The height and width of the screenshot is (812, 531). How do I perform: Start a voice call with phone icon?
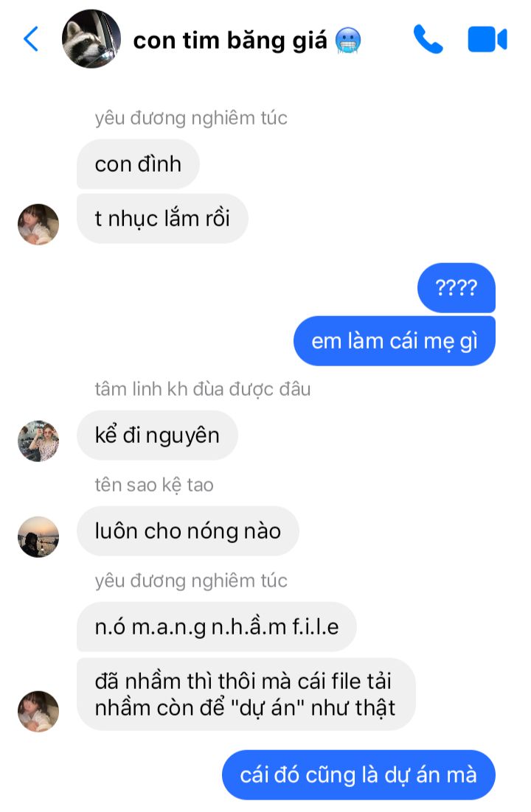[428, 39]
